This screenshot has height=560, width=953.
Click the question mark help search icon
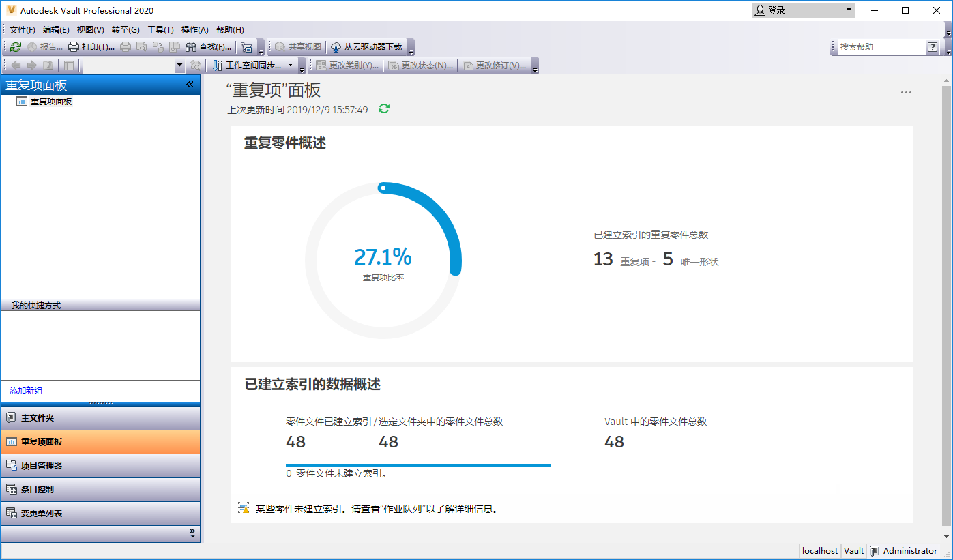click(933, 47)
